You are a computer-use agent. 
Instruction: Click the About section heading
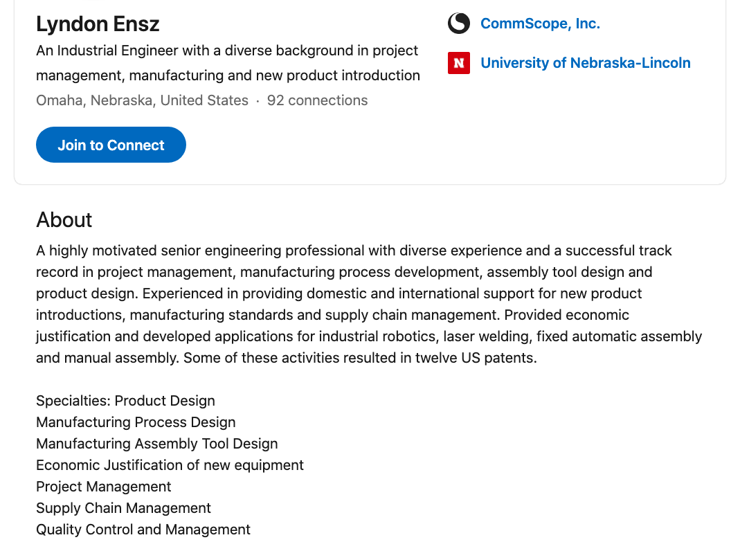(64, 219)
